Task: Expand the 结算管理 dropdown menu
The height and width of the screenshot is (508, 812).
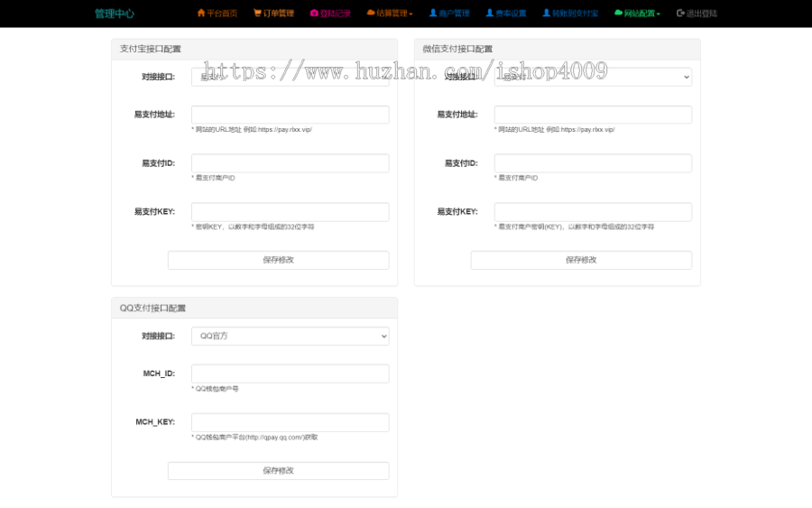Action: [390, 13]
